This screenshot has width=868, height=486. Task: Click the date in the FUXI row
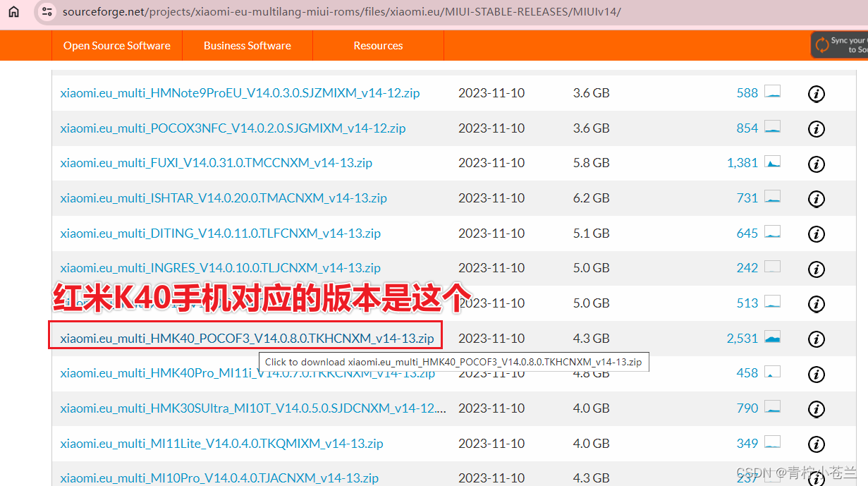(491, 163)
